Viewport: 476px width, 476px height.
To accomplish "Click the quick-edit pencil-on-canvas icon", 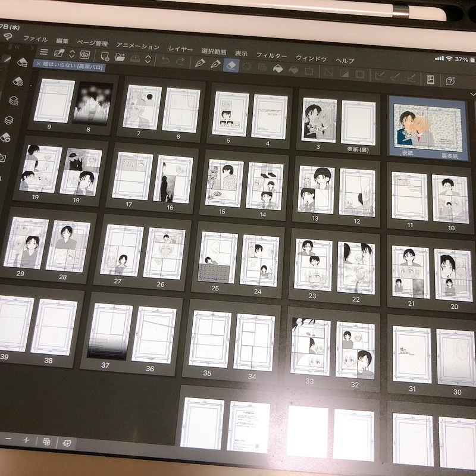I will pos(59,53).
